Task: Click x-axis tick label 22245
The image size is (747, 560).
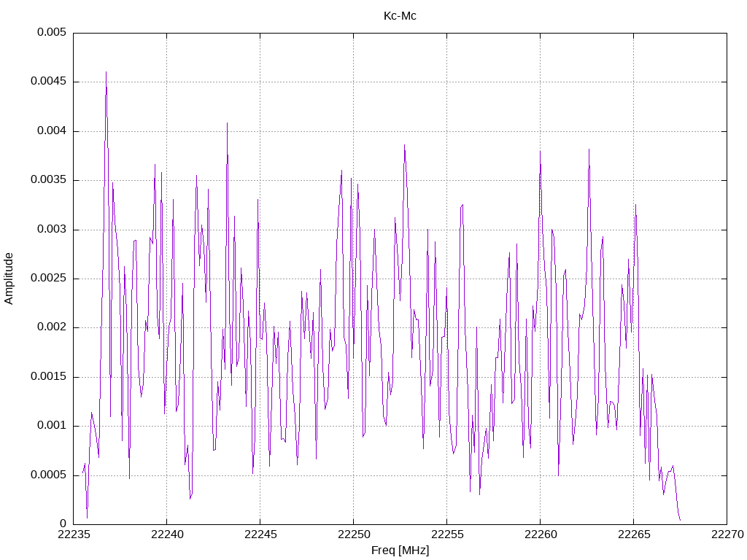Action: [260, 534]
